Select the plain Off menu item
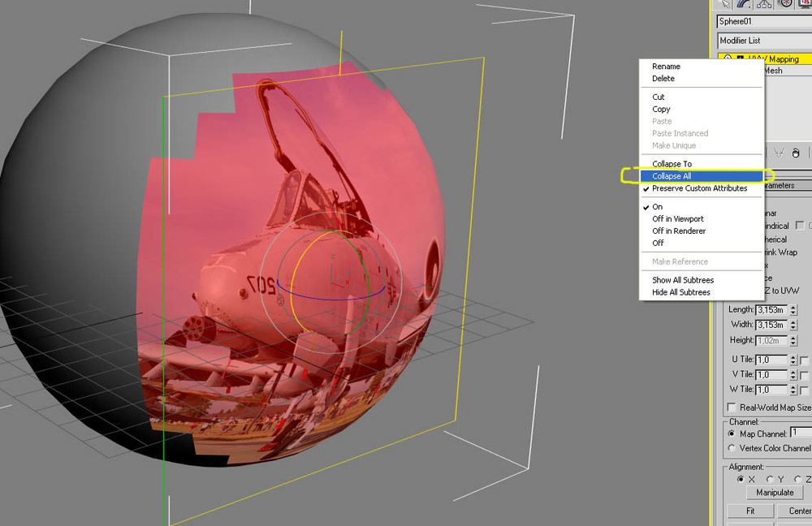Image resolution: width=812 pixels, height=526 pixels. tap(658, 243)
